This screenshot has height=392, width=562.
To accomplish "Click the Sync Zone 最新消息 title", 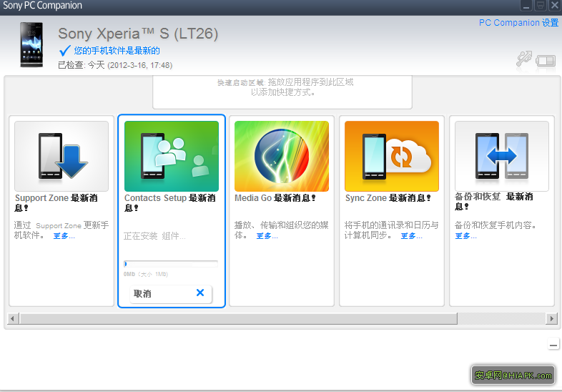I will pos(388,198).
